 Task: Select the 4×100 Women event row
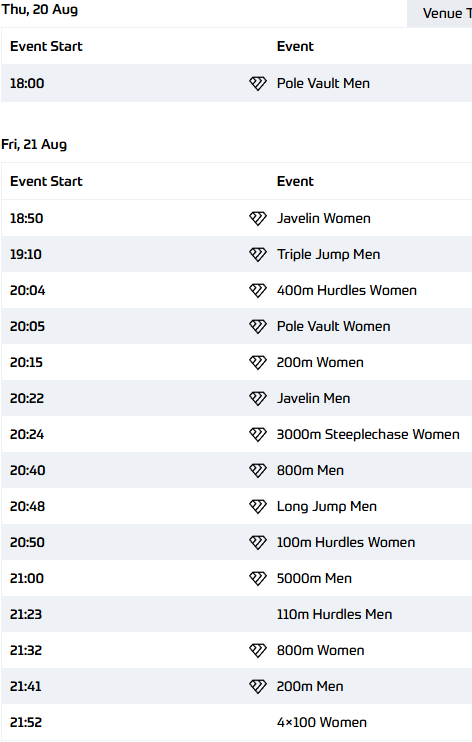tap(237, 722)
